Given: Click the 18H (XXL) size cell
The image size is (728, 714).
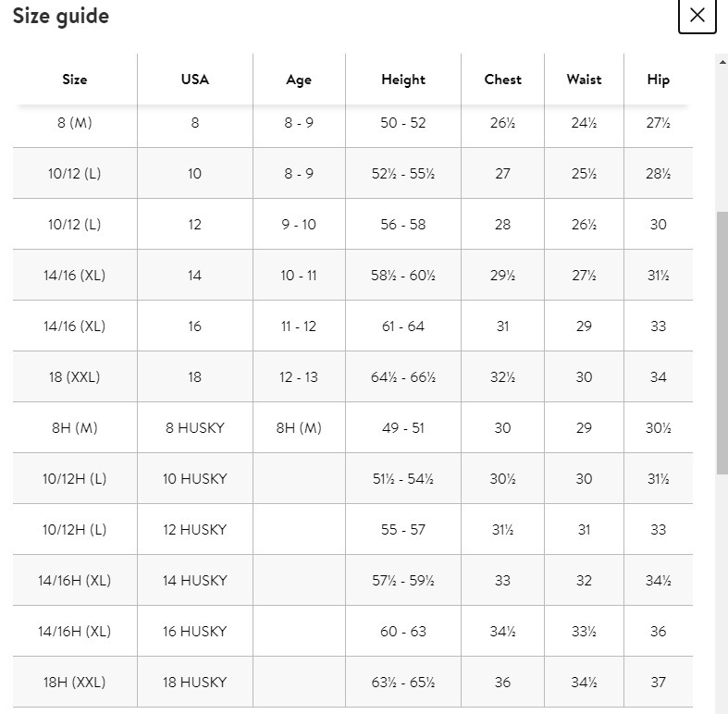Looking at the screenshot, I should pyautogui.click(x=75, y=683).
